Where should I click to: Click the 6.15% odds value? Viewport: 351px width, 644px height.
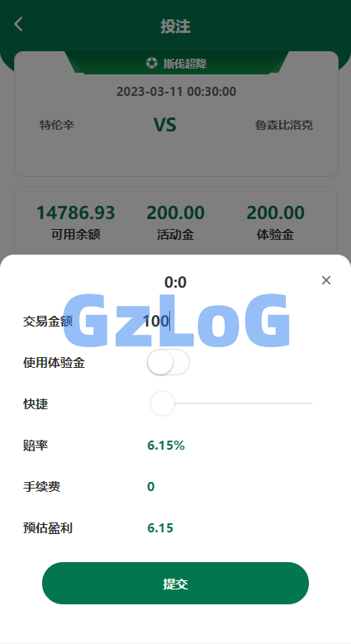[x=166, y=446]
